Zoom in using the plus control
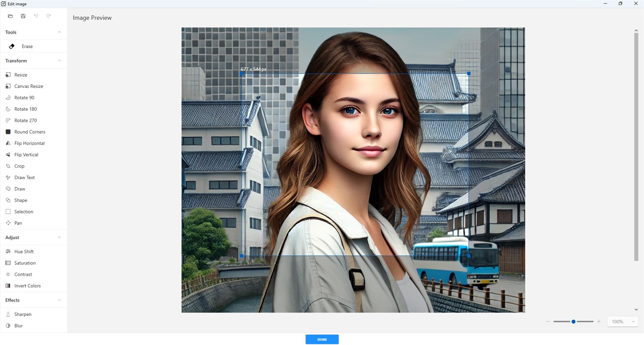The width and height of the screenshot is (644, 345). (598, 322)
